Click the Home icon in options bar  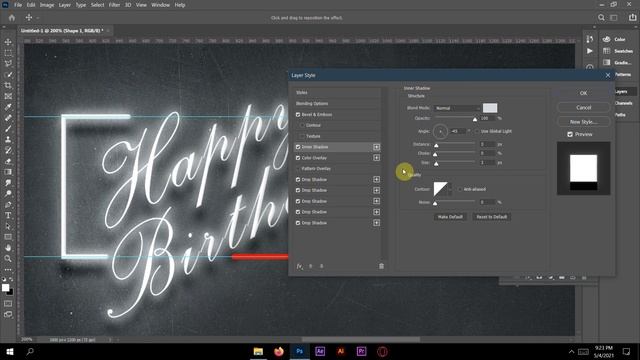(12, 18)
